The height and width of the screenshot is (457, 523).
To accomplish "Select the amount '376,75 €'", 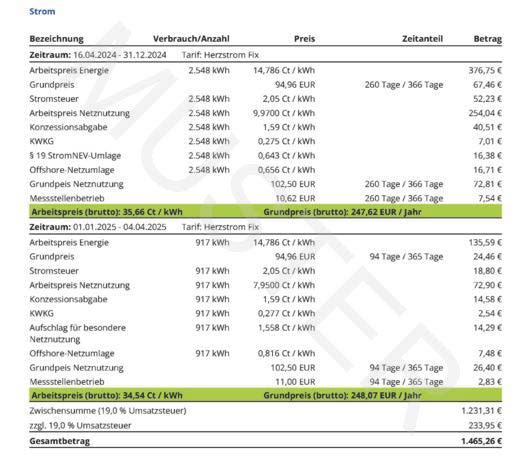I will pyautogui.click(x=485, y=70).
